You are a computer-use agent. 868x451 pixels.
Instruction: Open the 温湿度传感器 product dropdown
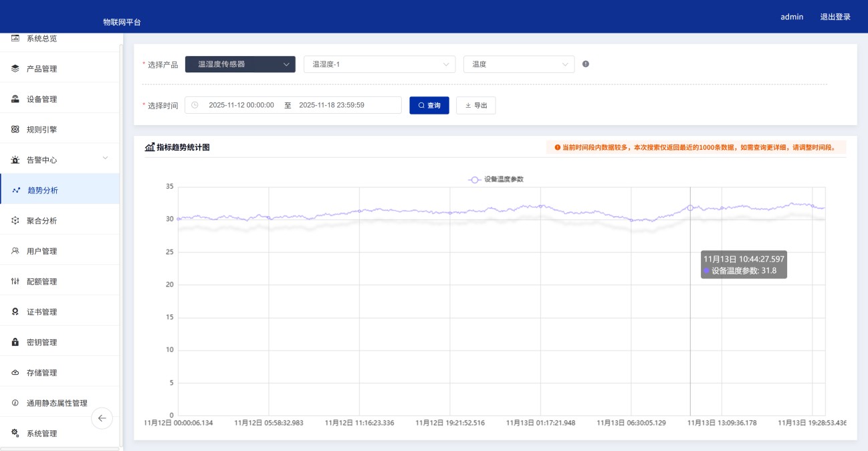coord(240,64)
